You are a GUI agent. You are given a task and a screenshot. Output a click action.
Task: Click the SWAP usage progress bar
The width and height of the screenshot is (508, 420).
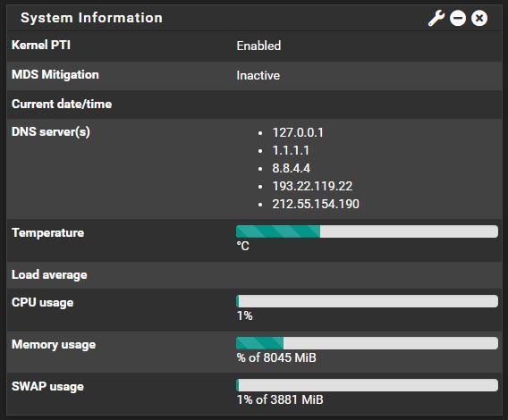[x=367, y=385]
